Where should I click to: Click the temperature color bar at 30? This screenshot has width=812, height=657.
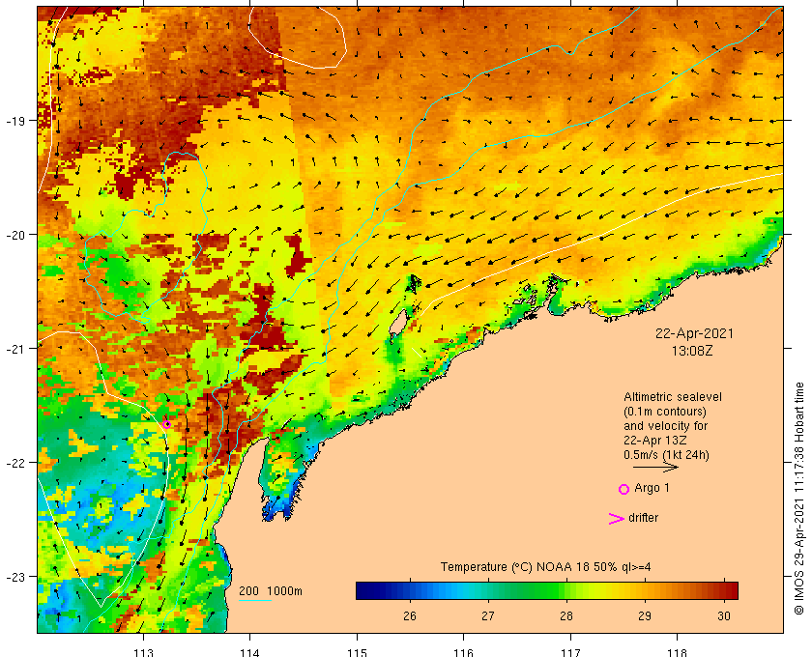pyautogui.click(x=723, y=590)
